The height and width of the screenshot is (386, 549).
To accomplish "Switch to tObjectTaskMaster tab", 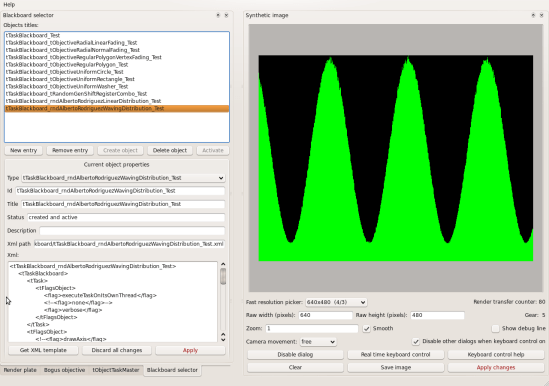I will click(x=116, y=370).
